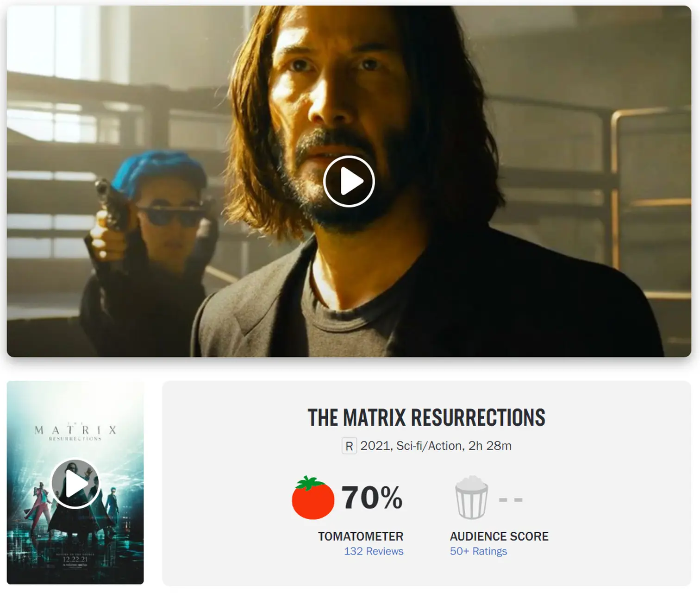Open the 132 Reviews link

click(x=374, y=551)
